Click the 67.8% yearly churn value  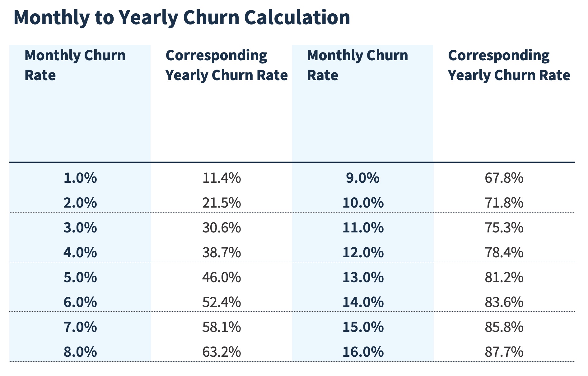click(x=504, y=178)
